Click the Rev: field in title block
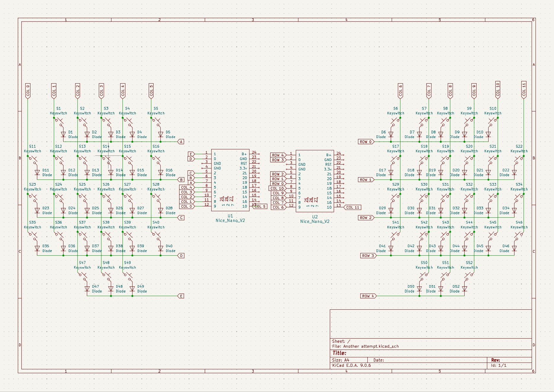 [496, 360]
